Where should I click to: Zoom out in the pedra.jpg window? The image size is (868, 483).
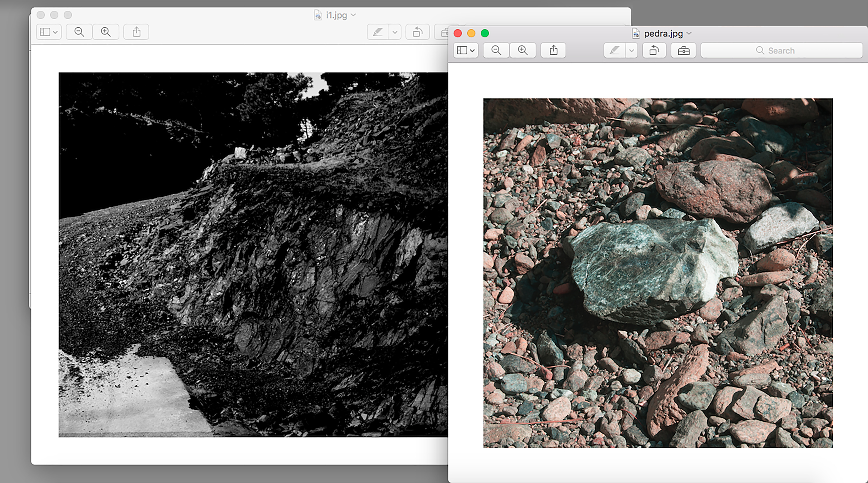coord(496,51)
